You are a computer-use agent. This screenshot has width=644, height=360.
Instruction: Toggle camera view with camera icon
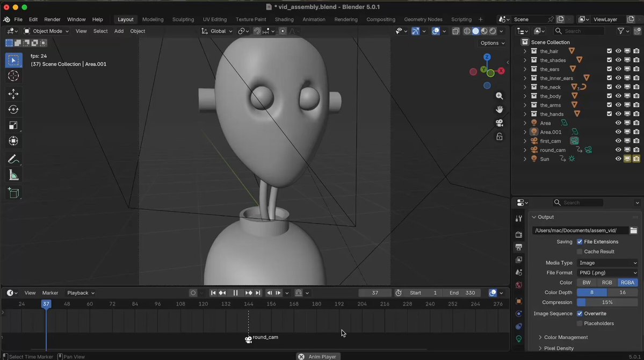499,123
